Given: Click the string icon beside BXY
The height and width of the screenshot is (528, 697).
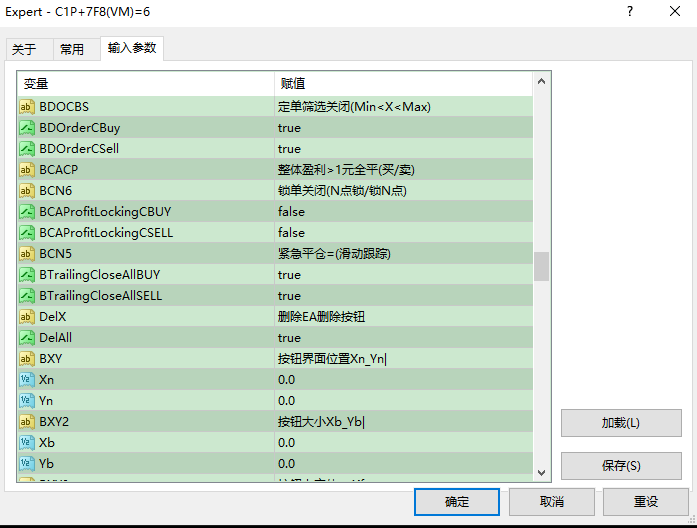Looking at the screenshot, I should point(27,359).
